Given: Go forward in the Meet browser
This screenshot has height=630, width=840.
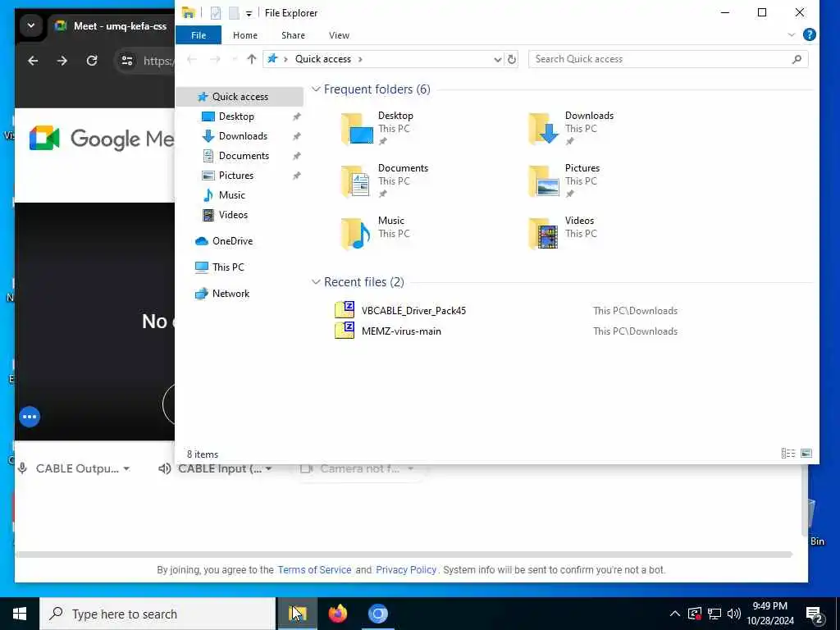Looking at the screenshot, I should [x=62, y=61].
